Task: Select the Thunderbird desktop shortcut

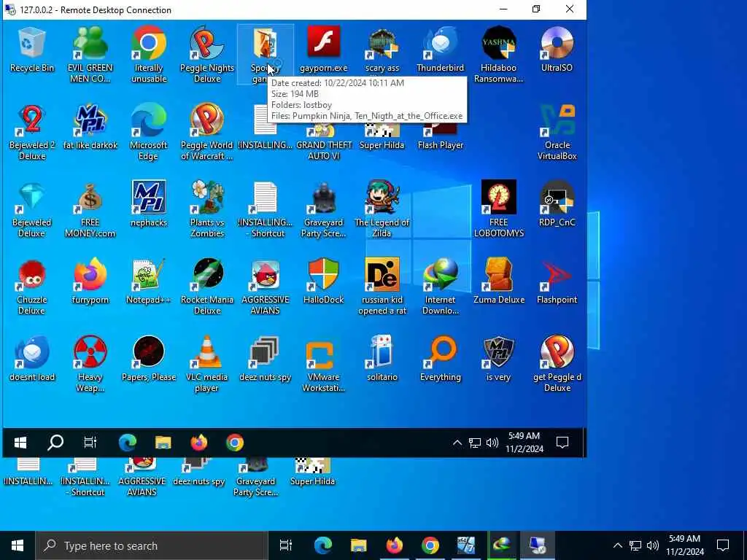Action: pos(440,50)
